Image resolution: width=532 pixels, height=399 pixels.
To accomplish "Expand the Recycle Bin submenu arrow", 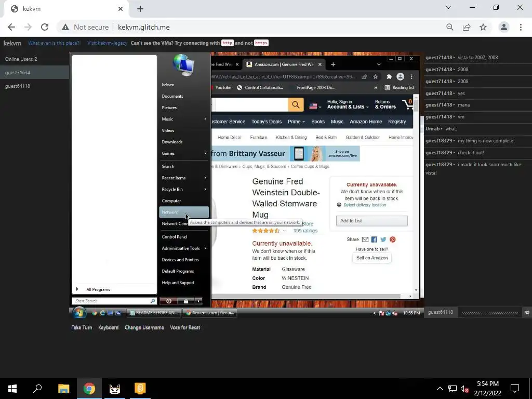I will tap(205, 189).
